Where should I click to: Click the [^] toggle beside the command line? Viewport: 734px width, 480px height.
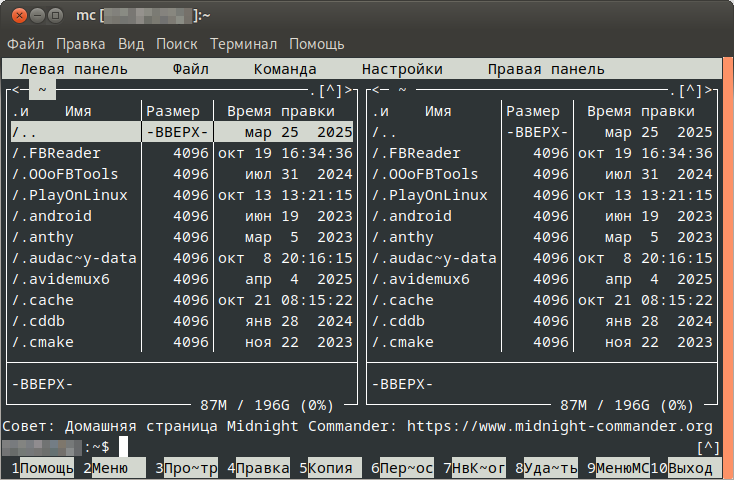coord(708,446)
